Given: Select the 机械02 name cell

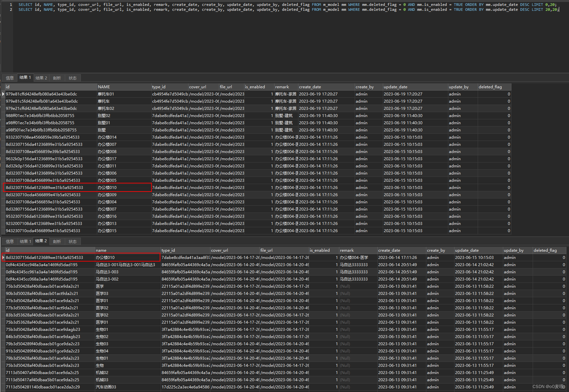Looking at the screenshot, I should [x=128, y=373].
